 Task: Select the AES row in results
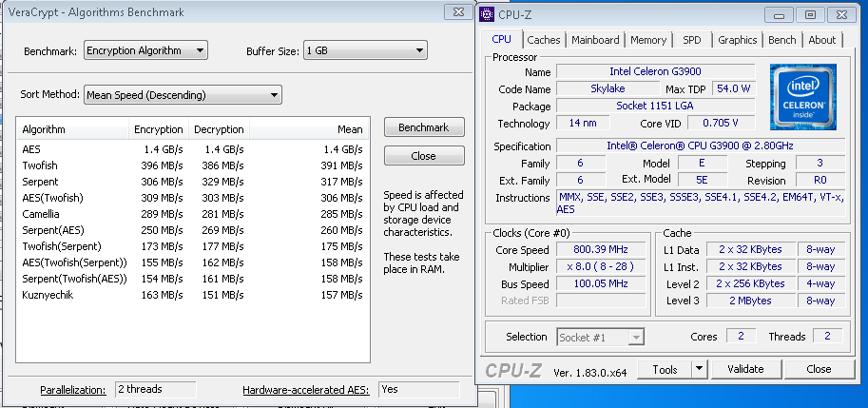pyautogui.click(x=193, y=149)
